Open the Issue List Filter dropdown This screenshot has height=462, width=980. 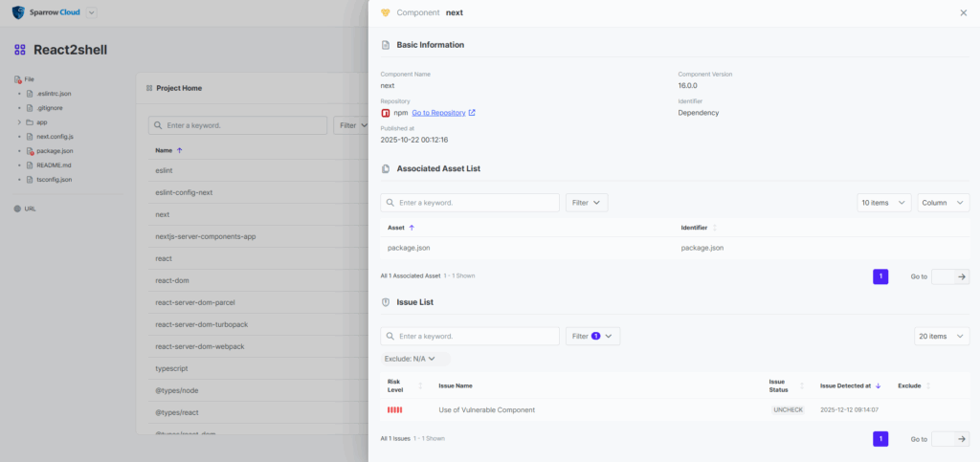[x=594, y=336]
